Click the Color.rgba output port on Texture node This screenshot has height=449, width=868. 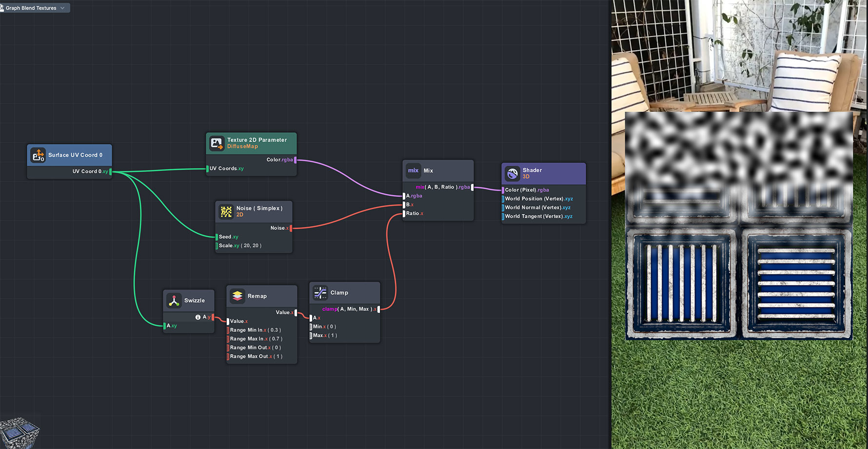[x=296, y=160]
